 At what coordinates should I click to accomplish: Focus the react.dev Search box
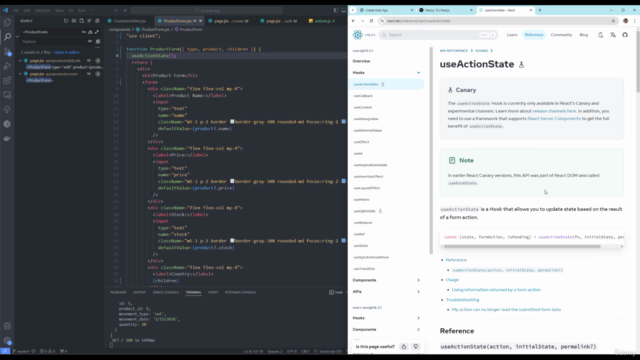pos(438,35)
